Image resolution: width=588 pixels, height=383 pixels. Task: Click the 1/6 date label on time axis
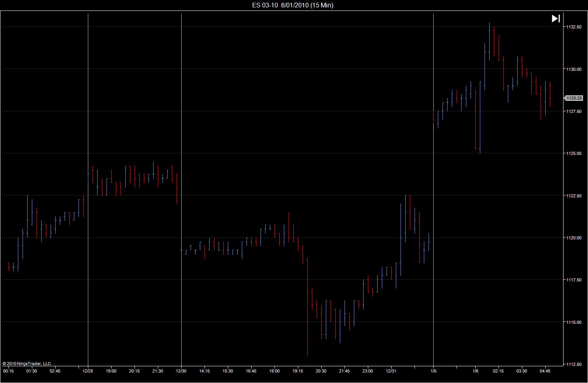pos(475,371)
